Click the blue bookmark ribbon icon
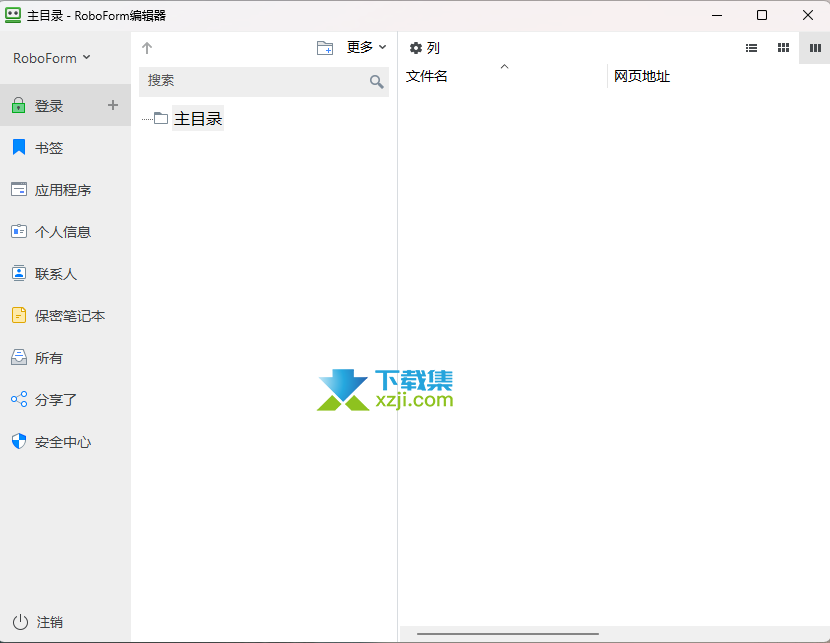The height and width of the screenshot is (643, 830). click(x=19, y=147)
